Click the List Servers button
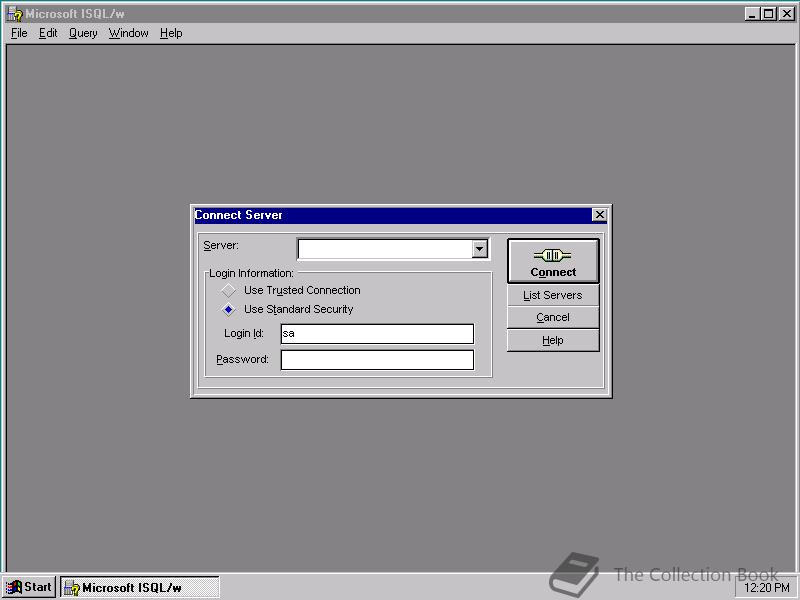Viewport: 800px width, 600px height. pos(553,295)
